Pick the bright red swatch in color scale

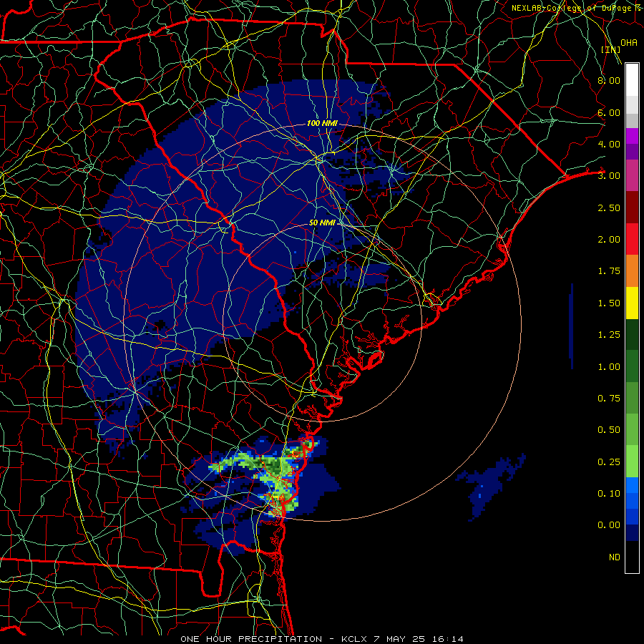pyautogui.click(x=632, y=240)
